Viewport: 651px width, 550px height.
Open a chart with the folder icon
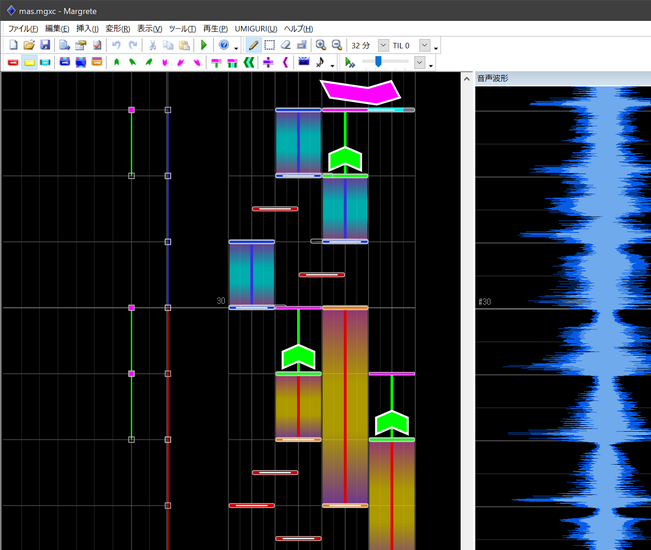(29, 45)
